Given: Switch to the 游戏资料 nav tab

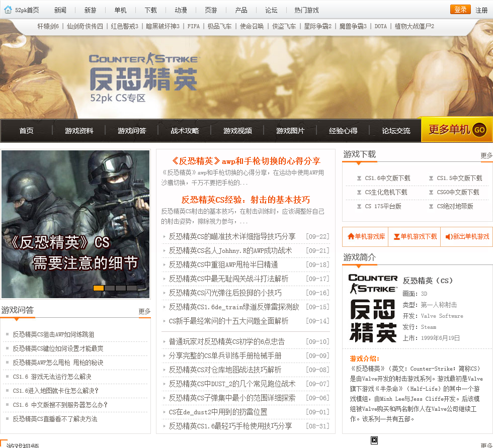Looking at the screenshot, I should 79,131.
